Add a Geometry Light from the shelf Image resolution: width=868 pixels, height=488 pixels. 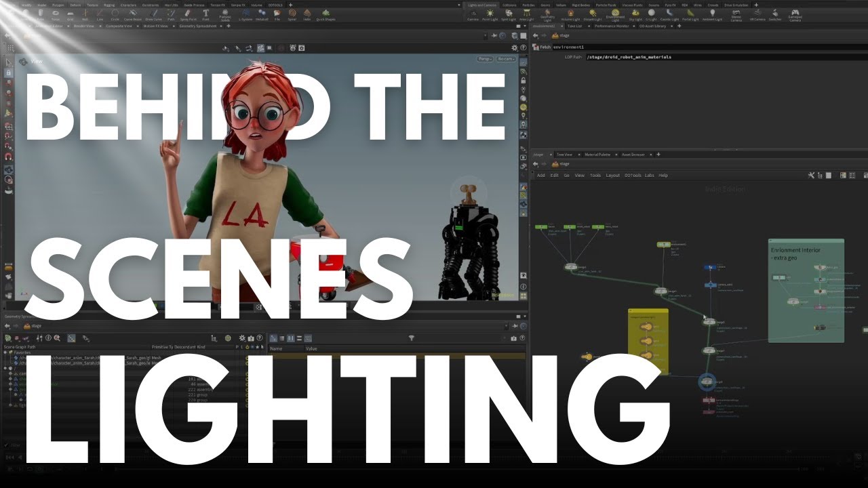(547, 16)
